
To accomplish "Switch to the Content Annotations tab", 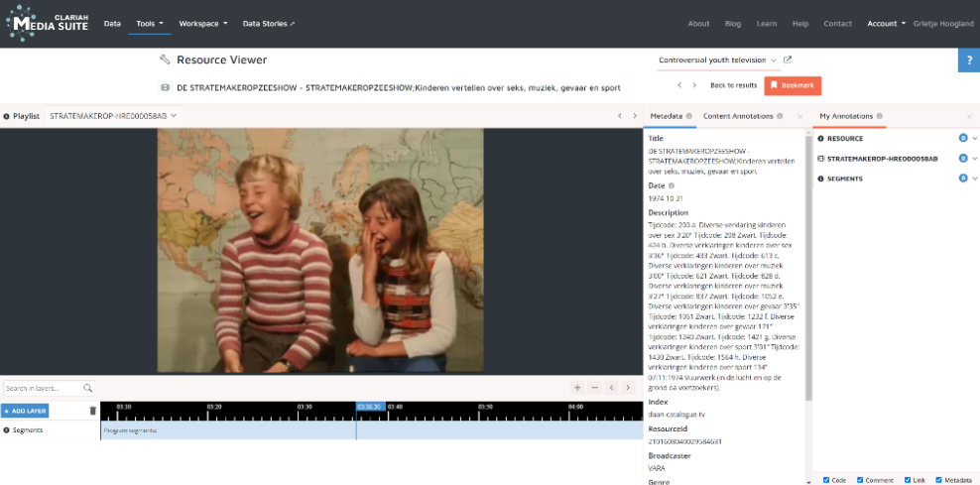I will coord(737,116).
